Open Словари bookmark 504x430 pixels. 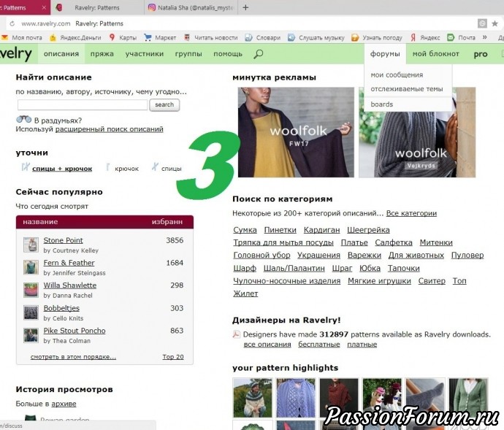[263, 38]
